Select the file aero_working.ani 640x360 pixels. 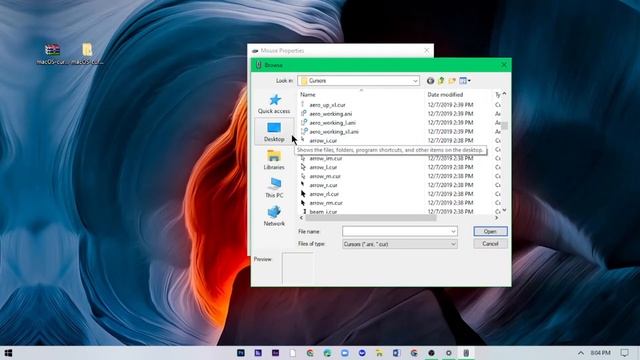330,114
